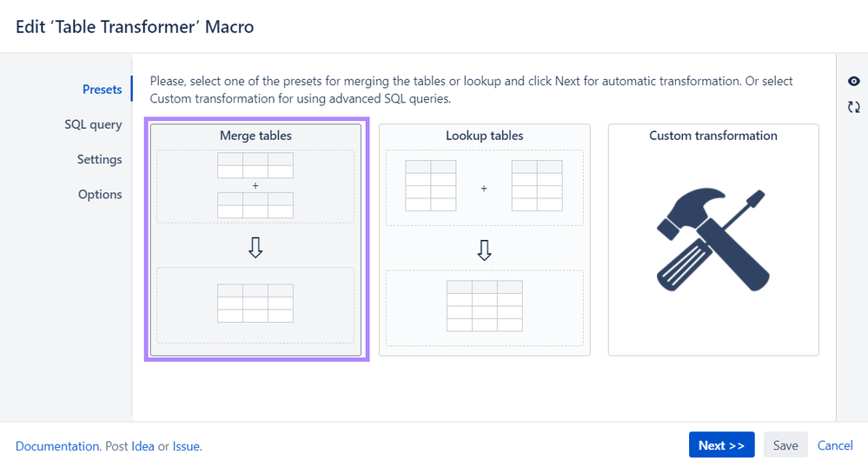Click the lookup result table icon
The height and width of the screenshot is (461, 868).
point(484,306)
